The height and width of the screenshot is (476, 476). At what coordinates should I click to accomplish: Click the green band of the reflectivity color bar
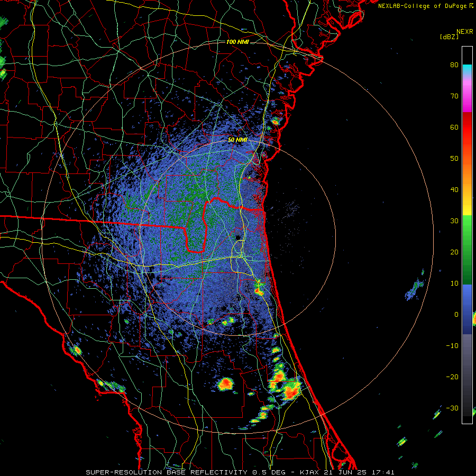coord(467,250)
